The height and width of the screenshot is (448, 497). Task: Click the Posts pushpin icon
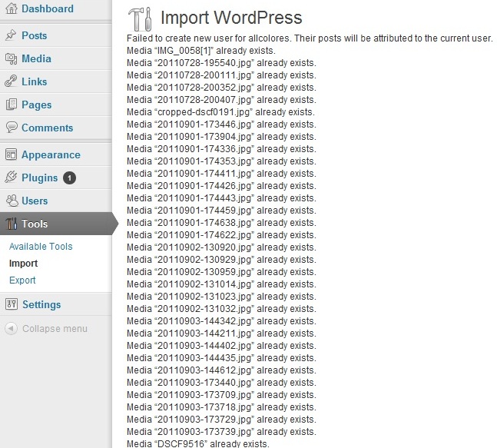click(x=11, y=35)
